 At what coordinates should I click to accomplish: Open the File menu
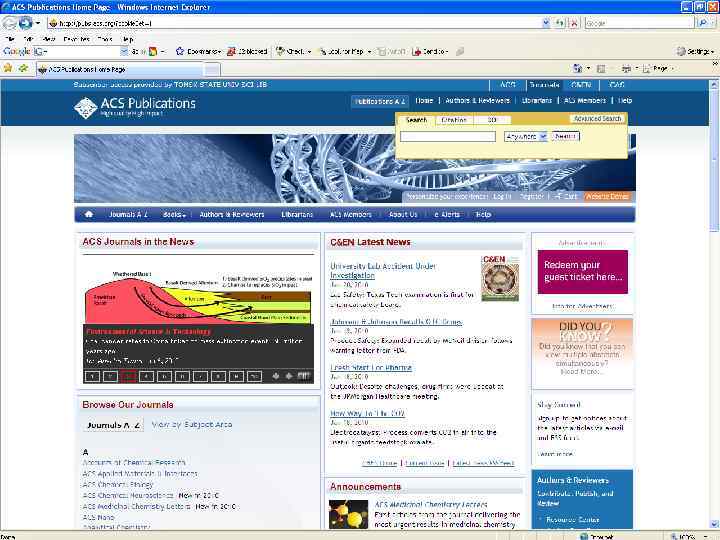pos(10,39)
